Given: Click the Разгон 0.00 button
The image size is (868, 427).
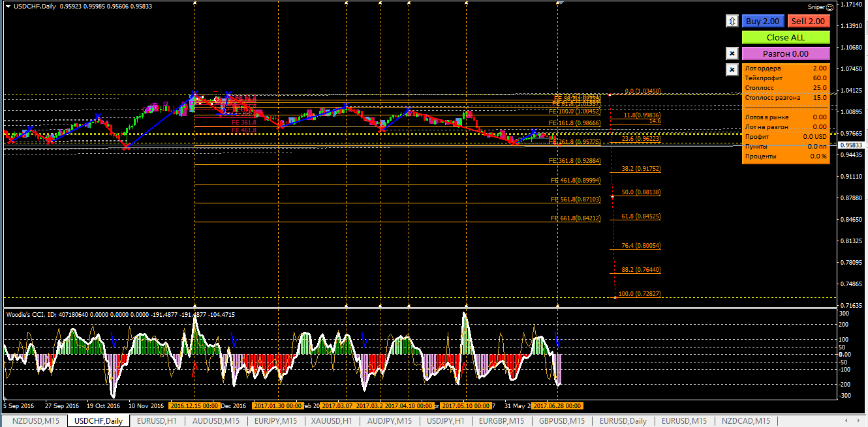Looking at the screenshot, I should pyautogui.click(x=786, y=53).
